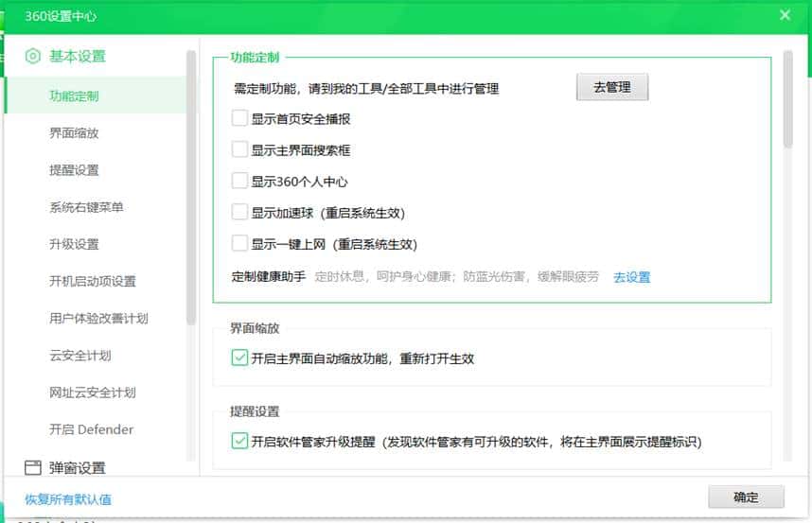This screenshot has width=812, height=523.
Task: Disable 开启软件管家升级提醒 checkbox
Action: point(239,442)
